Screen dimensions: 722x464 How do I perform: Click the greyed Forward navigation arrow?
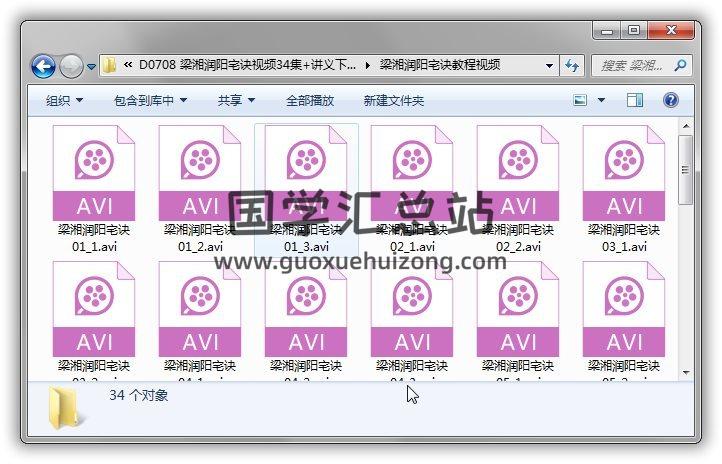tap(71, 66)
